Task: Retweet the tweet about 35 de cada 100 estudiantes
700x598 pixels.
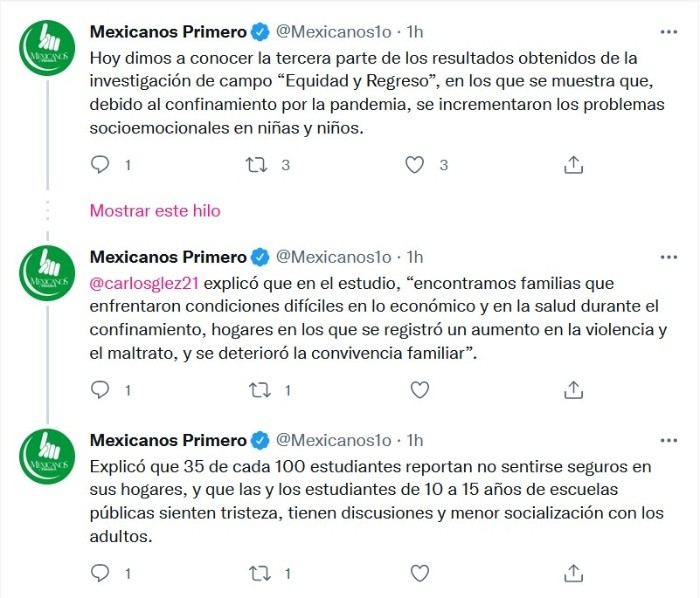Action: 257,573
